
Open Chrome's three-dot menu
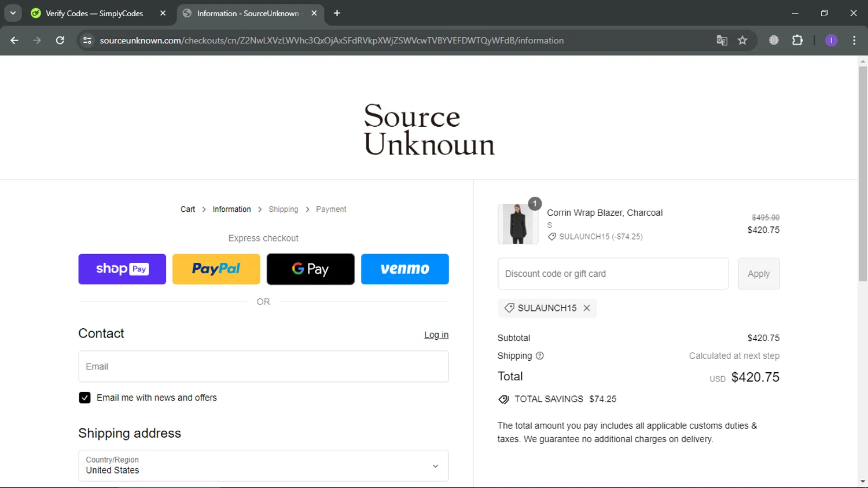854,41
